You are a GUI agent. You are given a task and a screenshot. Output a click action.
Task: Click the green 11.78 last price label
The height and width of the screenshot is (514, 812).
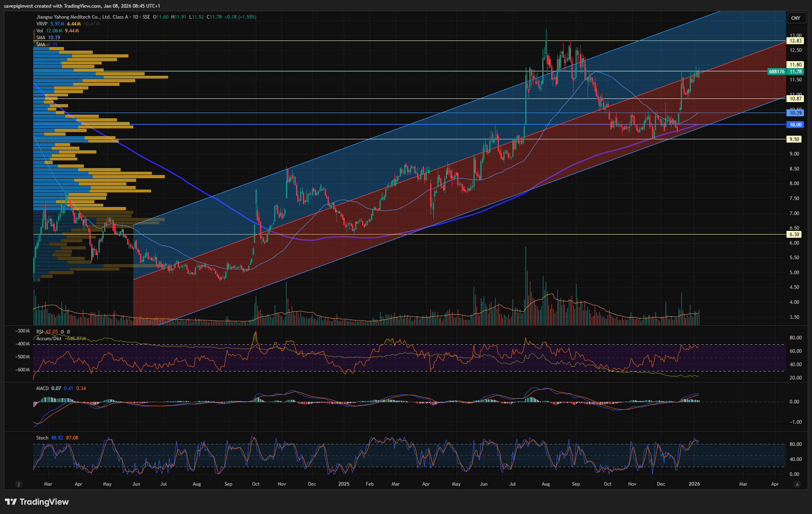click(795, 72)
